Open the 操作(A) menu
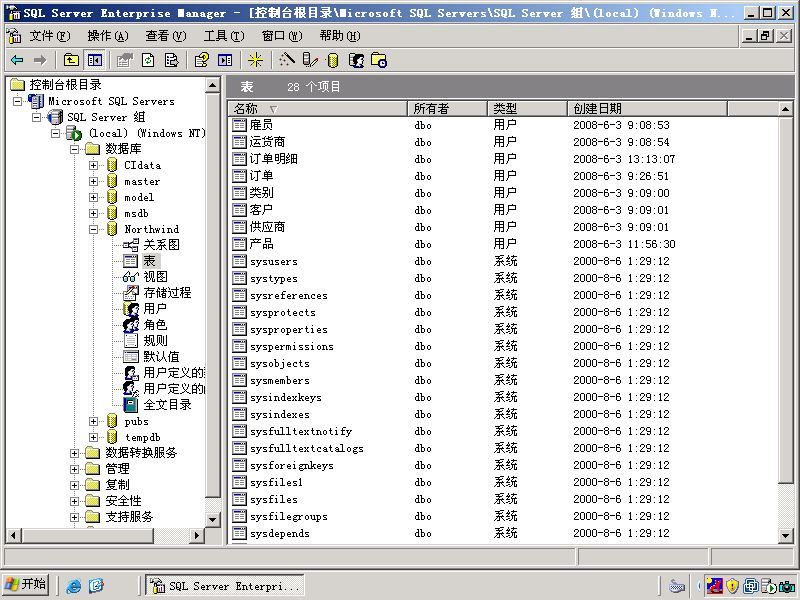This screenshot has width=800, height=600. pos(108,36)
